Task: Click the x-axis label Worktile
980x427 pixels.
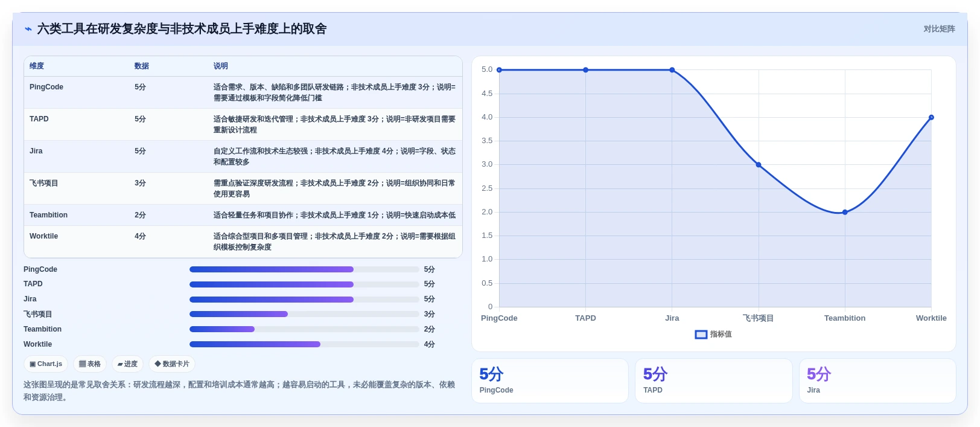Action: 931,318
